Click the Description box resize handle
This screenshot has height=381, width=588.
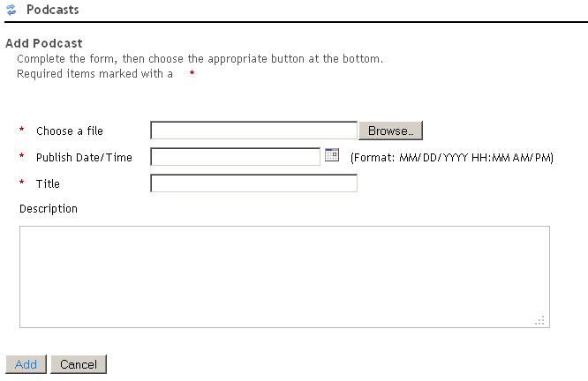[540, 320]
